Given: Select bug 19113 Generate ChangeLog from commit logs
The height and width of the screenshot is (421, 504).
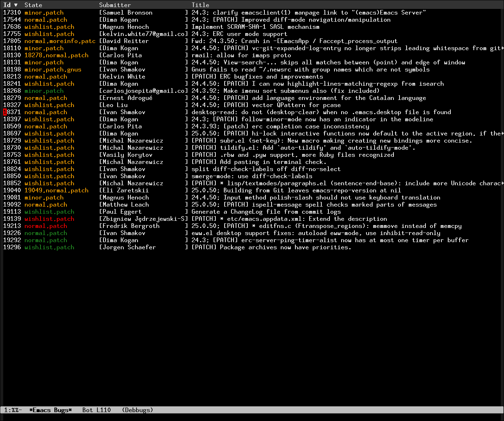Looking at the screenshot, I should 252,212.
